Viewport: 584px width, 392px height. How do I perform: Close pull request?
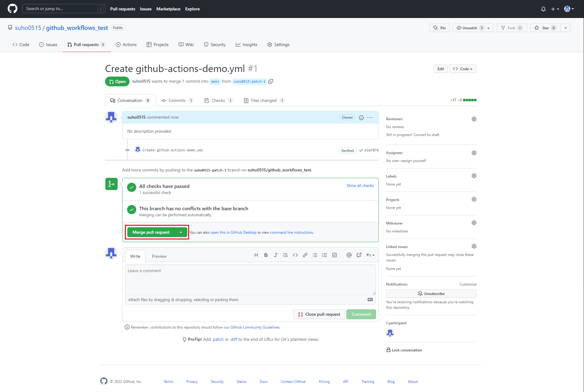tap(319, 314)
